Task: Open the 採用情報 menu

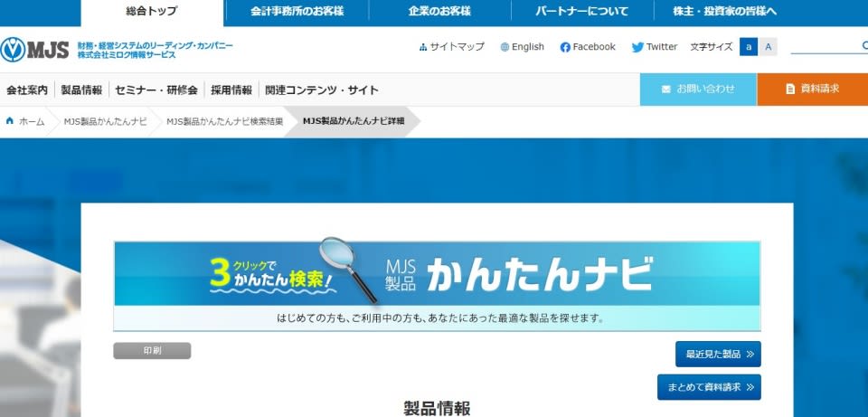Action: [x=231, y=90]
